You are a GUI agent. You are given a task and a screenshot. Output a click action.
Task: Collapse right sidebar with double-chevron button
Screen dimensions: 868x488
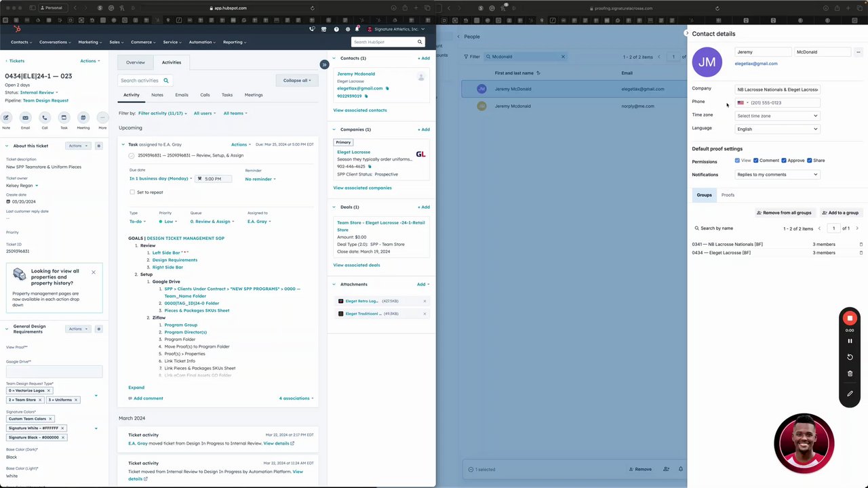[324, 64]
